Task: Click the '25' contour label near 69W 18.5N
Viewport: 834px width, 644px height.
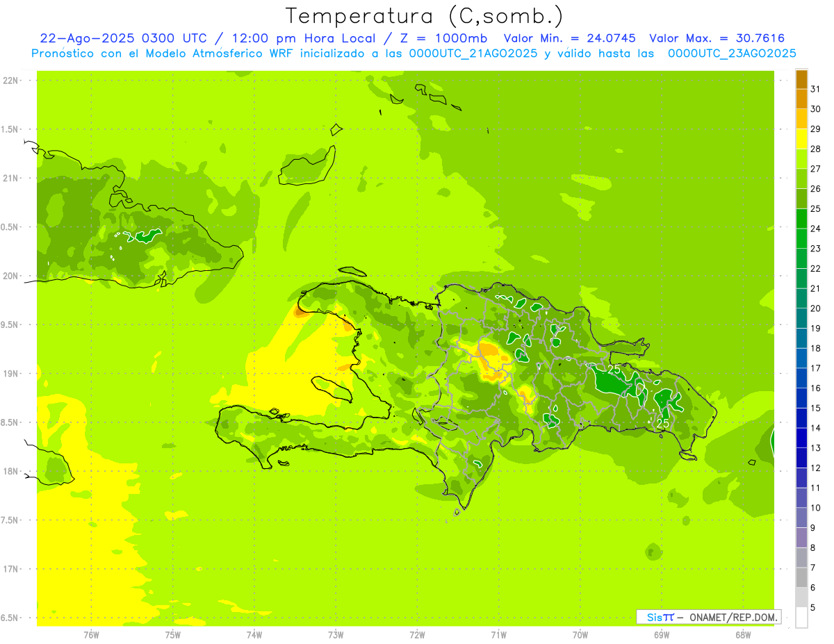Action: click(662, 423)
